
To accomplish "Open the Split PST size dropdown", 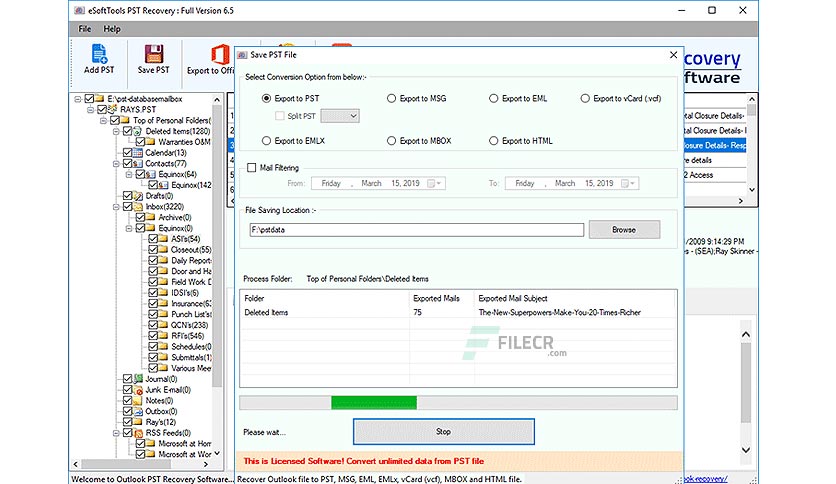I will [340, 116].
